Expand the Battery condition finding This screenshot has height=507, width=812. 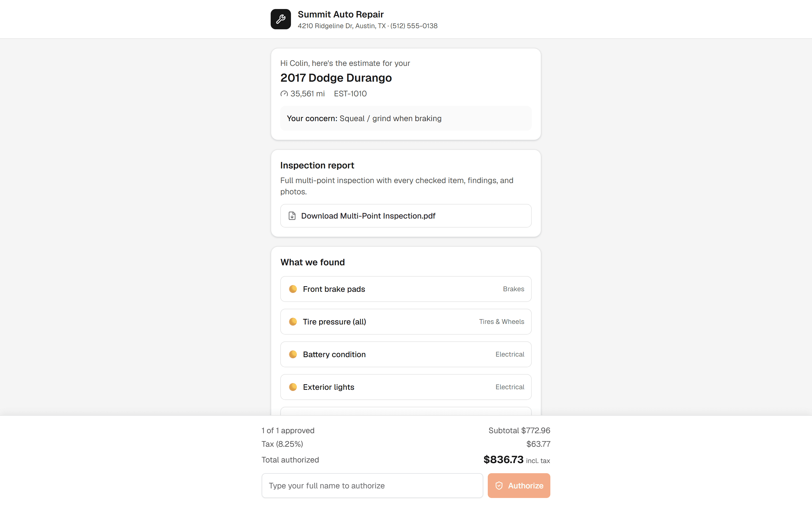coord(406,354)
